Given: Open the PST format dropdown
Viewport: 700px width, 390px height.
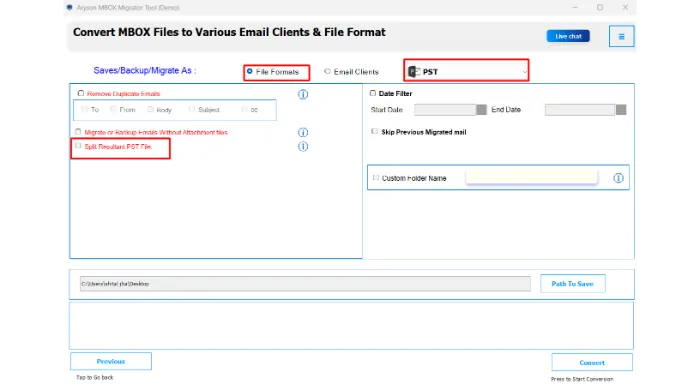Looking at the screenshot, I should coord(467,71).
